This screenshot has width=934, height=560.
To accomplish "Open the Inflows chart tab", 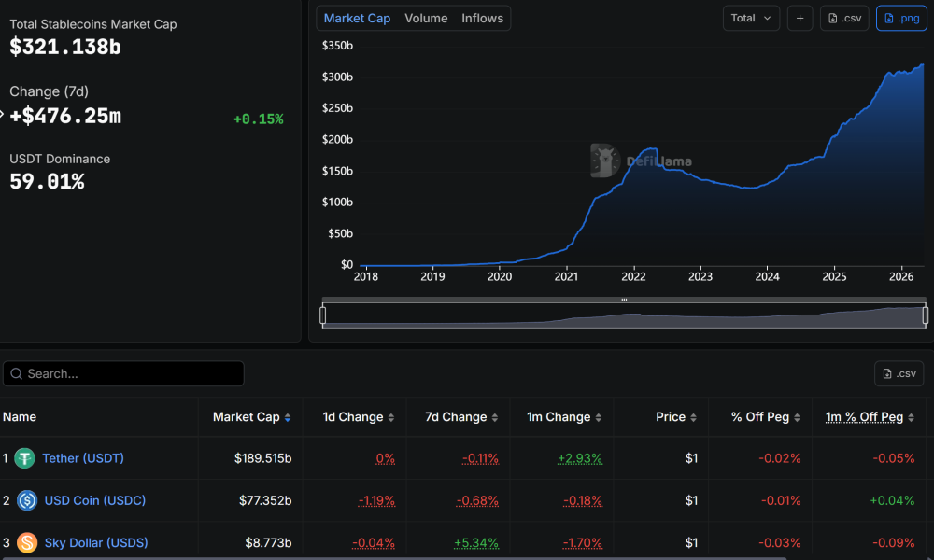I will 482,19.
